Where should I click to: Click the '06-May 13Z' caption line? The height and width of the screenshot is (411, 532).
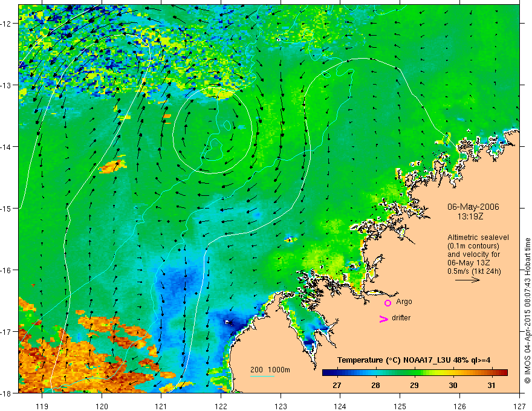click(468, 263)
